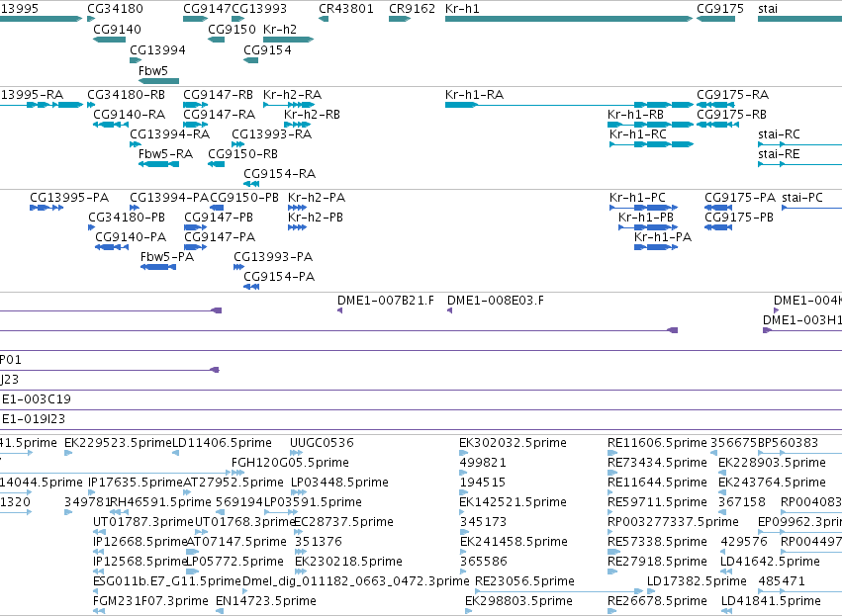Image resolution: width=842 pixels, height=616 pixels.
Task: Open the LD11406.5prime EST label
Action: [222, 443]
